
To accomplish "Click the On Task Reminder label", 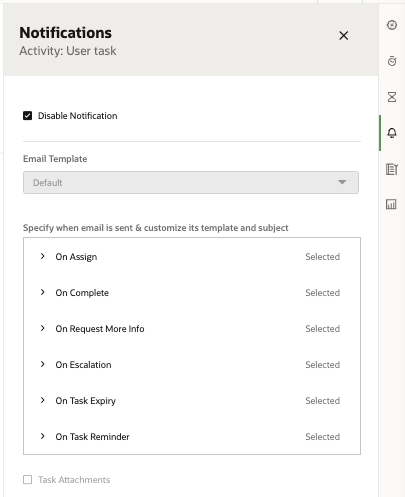I will pos(92,437).
